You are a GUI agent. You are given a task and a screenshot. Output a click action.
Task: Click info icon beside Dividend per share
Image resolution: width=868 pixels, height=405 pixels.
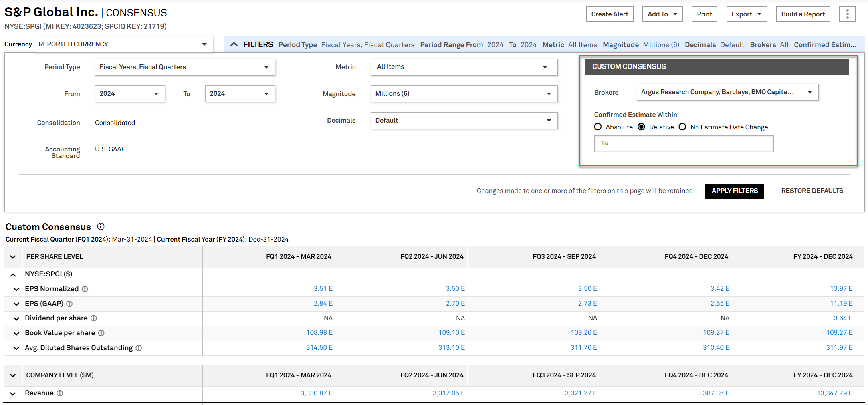click(x=94, y=318)
